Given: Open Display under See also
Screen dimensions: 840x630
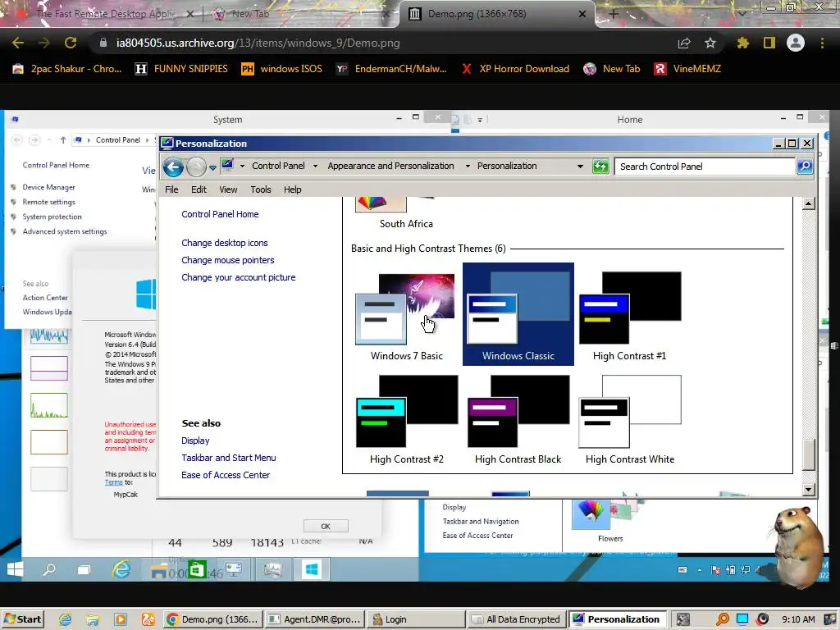Looking at the screenshot, I should [x=195, y=441].
